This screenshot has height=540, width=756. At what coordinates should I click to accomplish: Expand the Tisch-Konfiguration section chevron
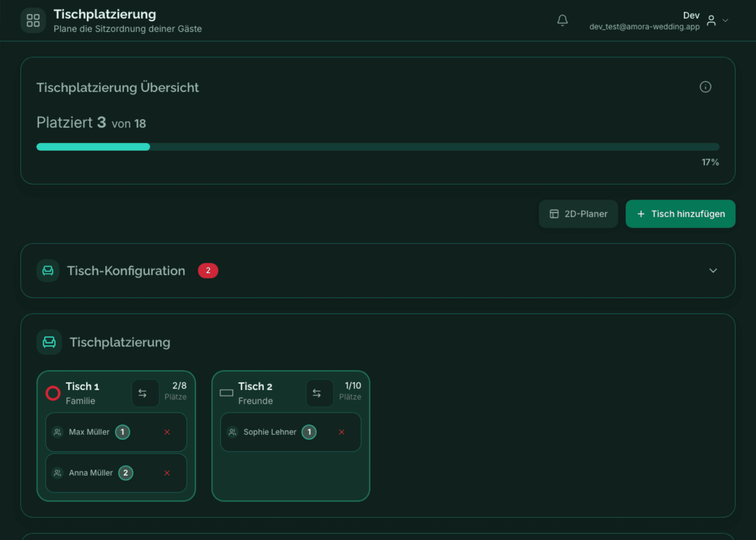pyautogui.click(x=713, y=271)
